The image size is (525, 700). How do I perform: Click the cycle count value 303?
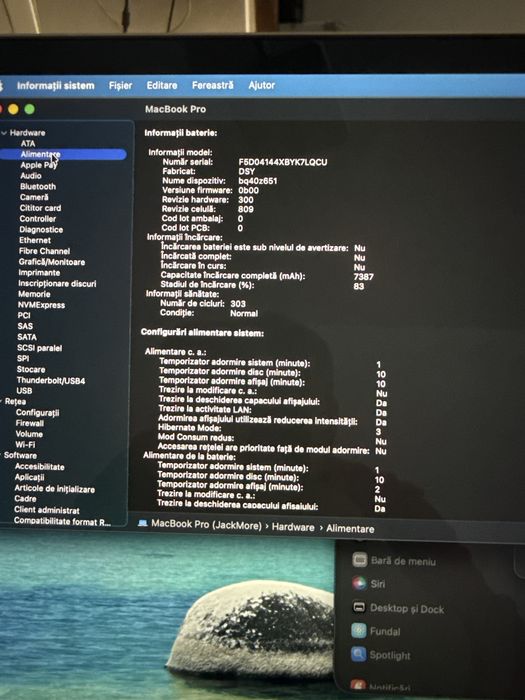(238, 304)
